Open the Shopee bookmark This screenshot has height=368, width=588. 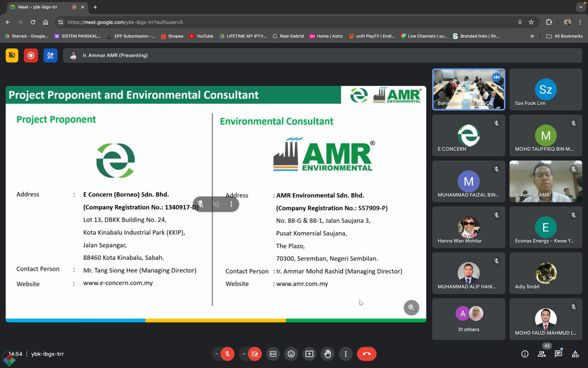point(172,36)
